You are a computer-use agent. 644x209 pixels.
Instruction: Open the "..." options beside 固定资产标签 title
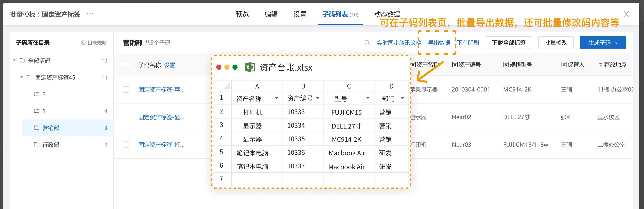point(90,14)
